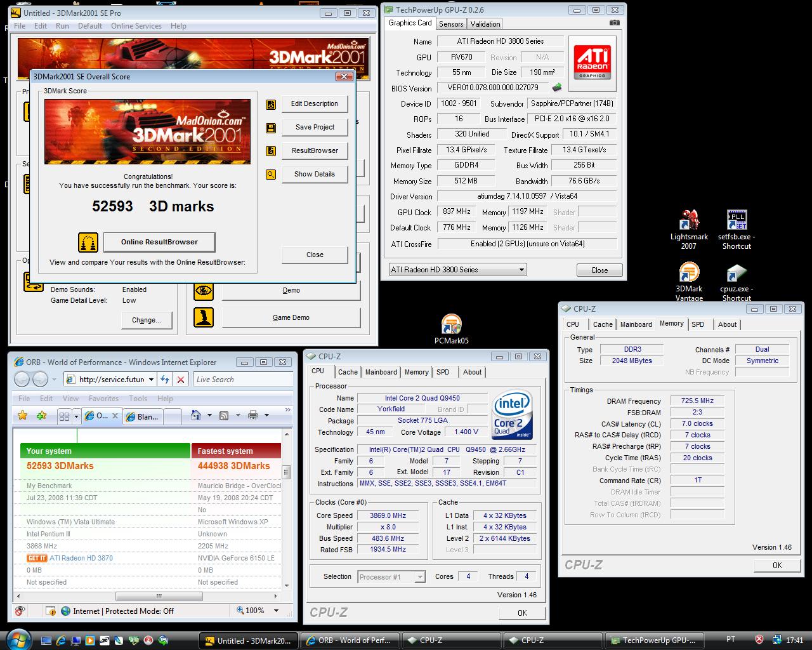Click the BIOS save chip icon in GPU-Z
Image resolution: width=812 pixels, height=650 pixels.
(x=557, y=88)
